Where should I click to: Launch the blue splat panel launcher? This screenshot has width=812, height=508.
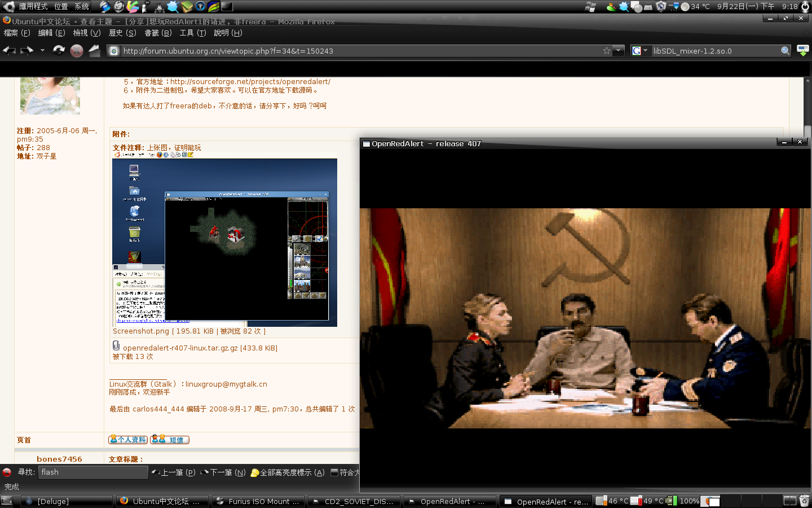pos(173,7)
